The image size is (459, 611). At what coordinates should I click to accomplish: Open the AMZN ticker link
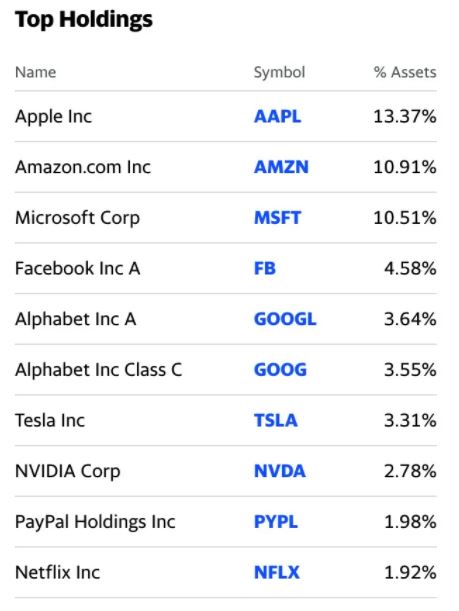click(x=281, y=167)
